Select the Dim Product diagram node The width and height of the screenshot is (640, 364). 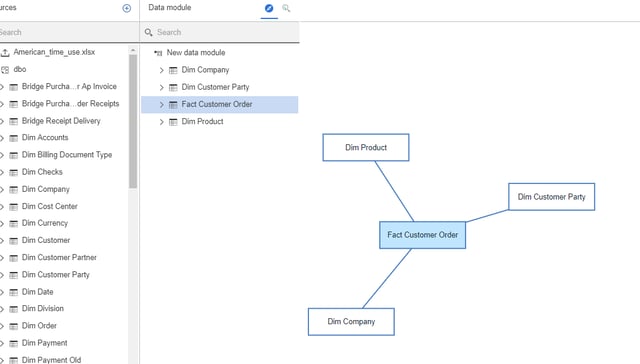point(366,147)
